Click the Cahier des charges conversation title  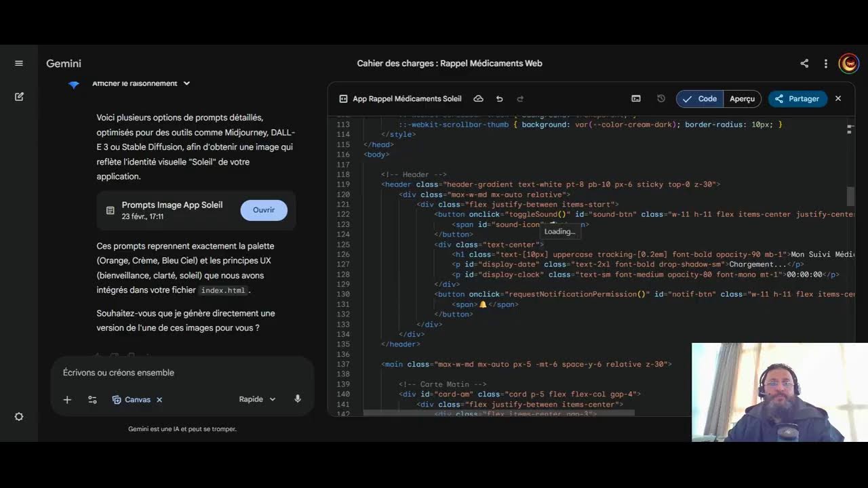450,63
